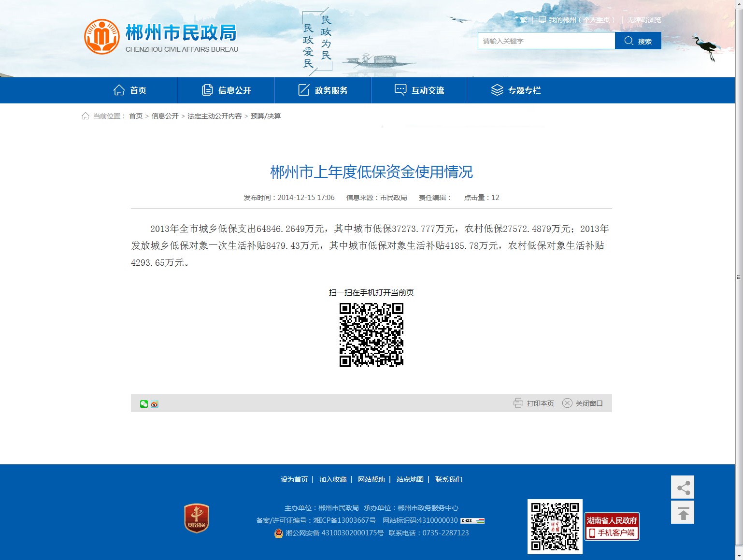The width and height of the screenshot is (743, 560).
Task: Switch to traditional Chinese with 繁 link
Action: [x=524, y=20]
